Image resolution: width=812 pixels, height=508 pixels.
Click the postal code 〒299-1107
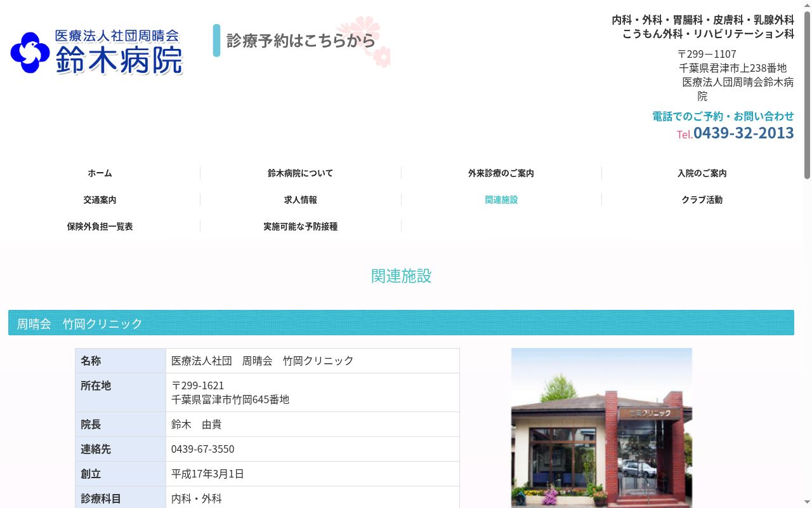click(x=707, y=54)
